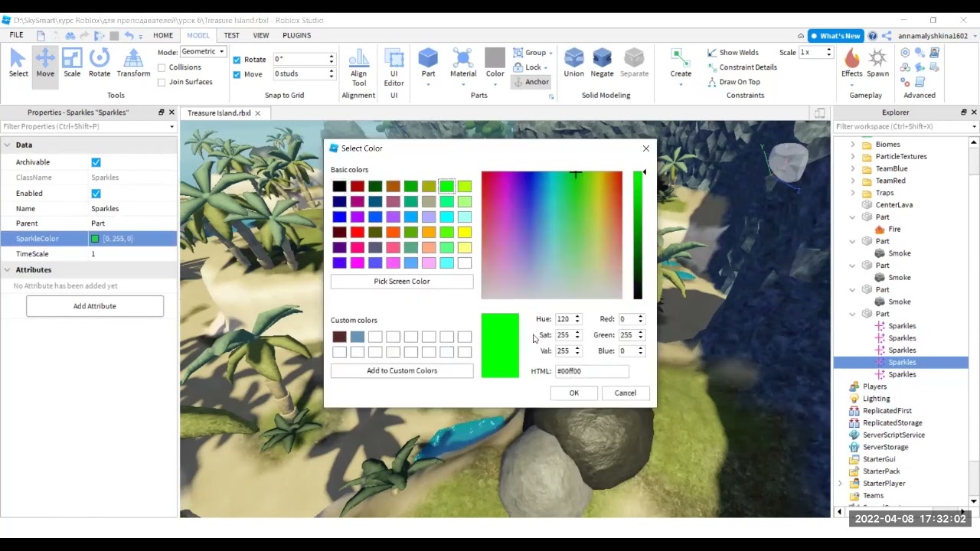980x551 pixels.
Task: Close the Properties panel
Action: 171,112
